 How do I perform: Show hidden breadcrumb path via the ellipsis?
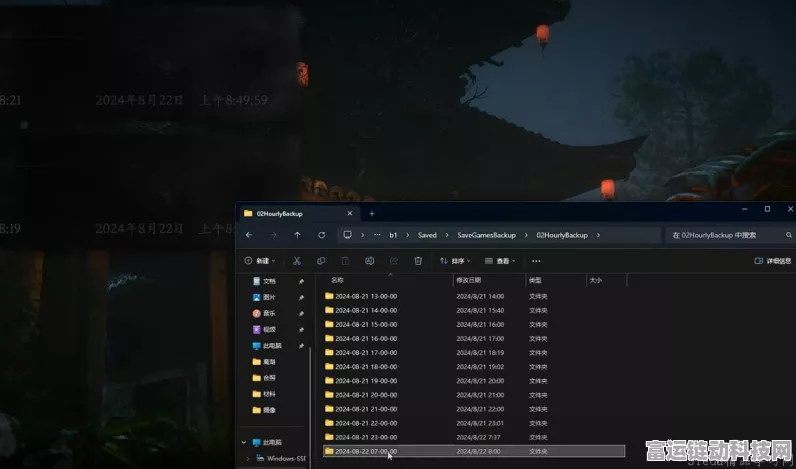coord(377,235)
